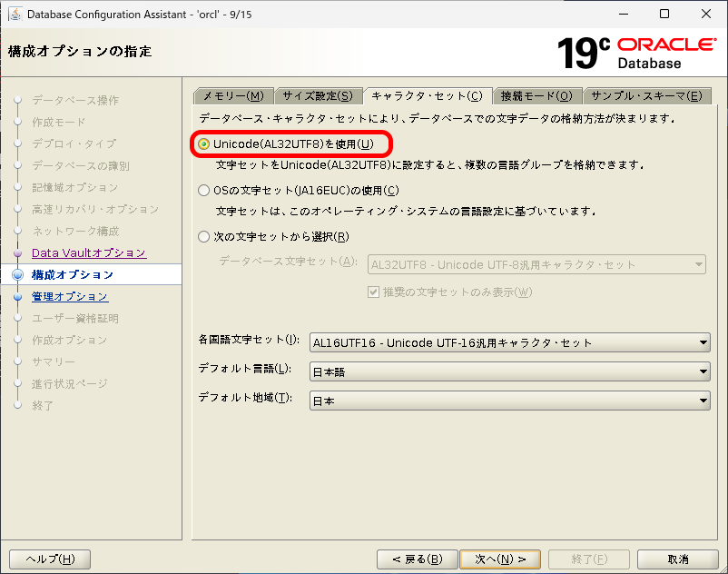Select Unicode(AL32UTF8)を使用 option
The image size is (728, 574).
pyautogui.click(x=202, y=143)
